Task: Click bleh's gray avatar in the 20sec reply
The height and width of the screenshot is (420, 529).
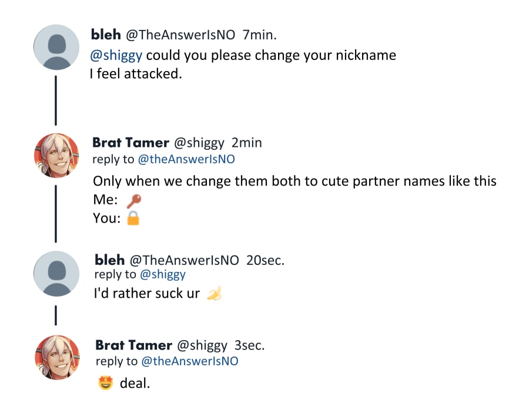Action: [x=56, y=273]
